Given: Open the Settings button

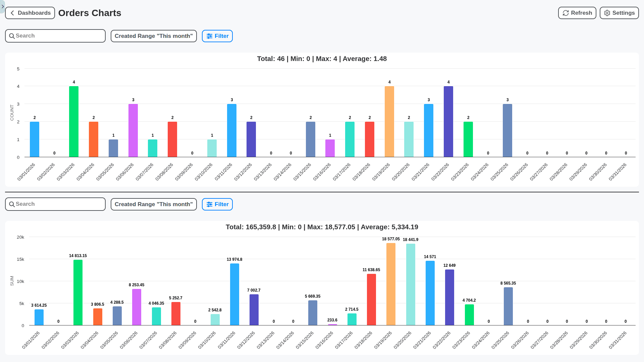Looking at the screenshot, I should (x=619, y=13).
